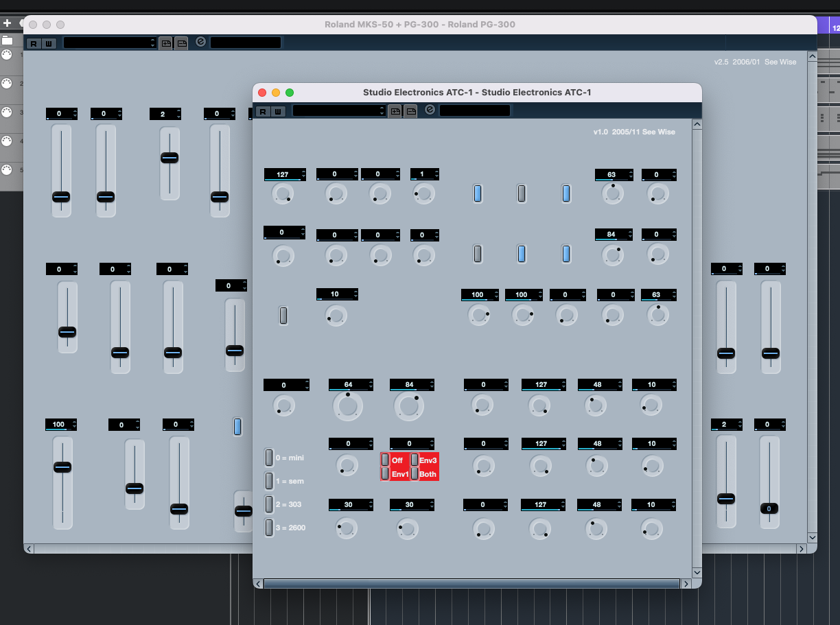Click the MIDI connector icon of track 2

[x=7, y=84]
